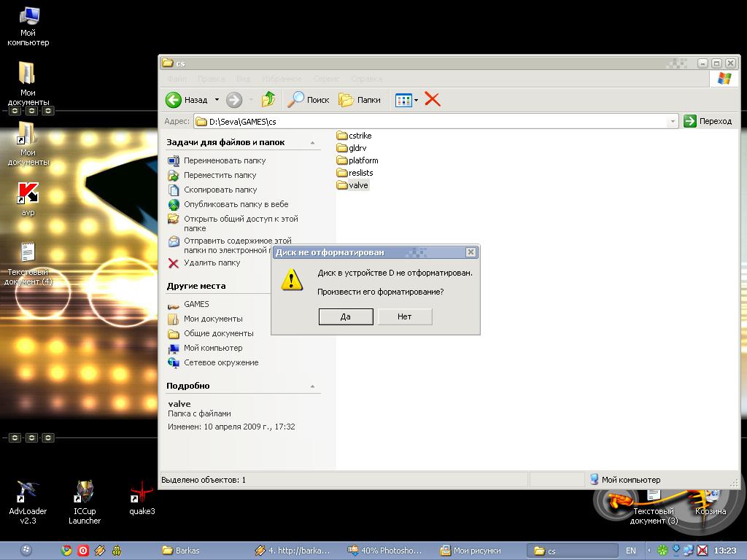Click Rename folder (Переименовать папку) link
Viewport: 747px width, 560px height.
(x=225, y=160)
